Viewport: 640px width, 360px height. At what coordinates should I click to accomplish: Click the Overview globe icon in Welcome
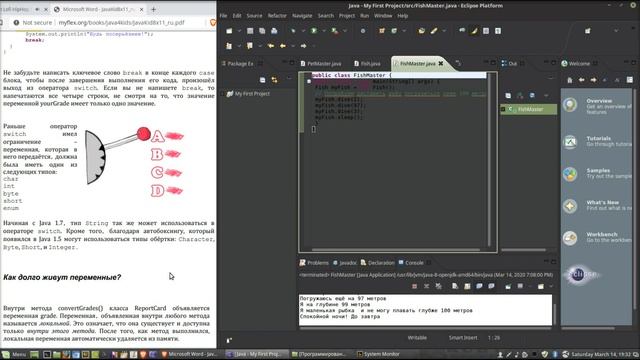pos(570,105)
